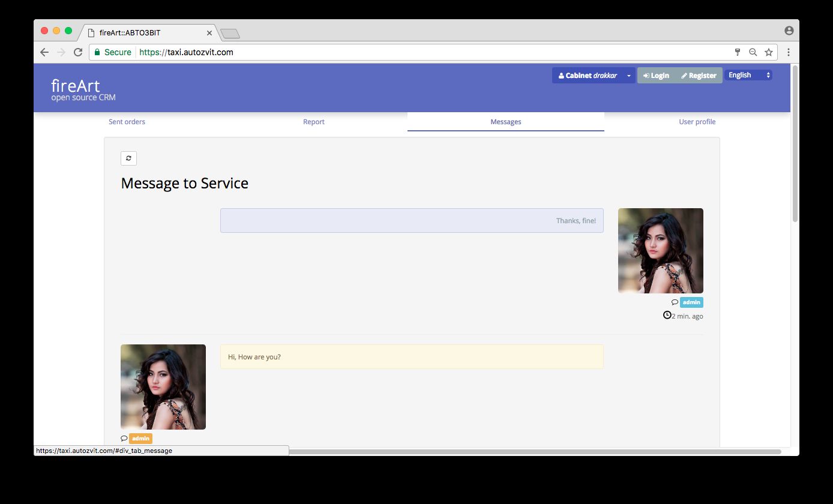The width and height of the screenshot is (833, 504).
Task: Click the Register button
Action: [699, 76]
